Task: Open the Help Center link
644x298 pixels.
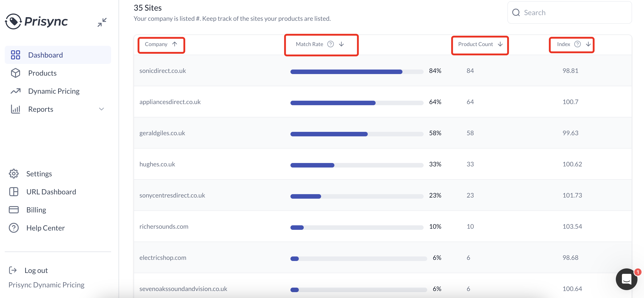Action: pos(46,228)
